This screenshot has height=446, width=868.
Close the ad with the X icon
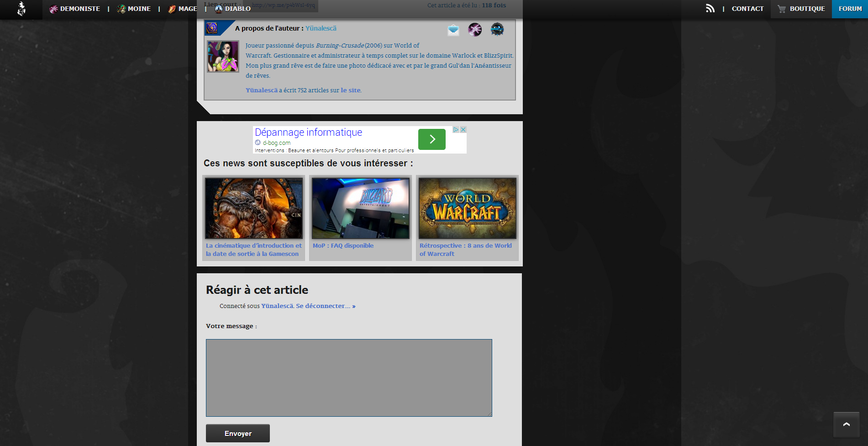(463, 130)
